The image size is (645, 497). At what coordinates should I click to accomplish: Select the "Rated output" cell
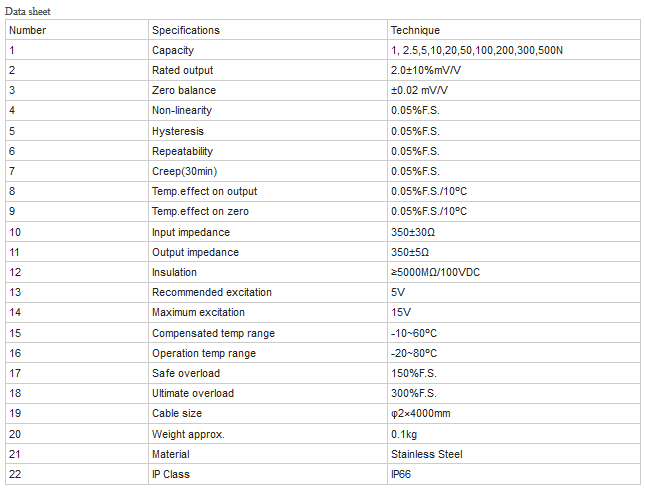182,70
